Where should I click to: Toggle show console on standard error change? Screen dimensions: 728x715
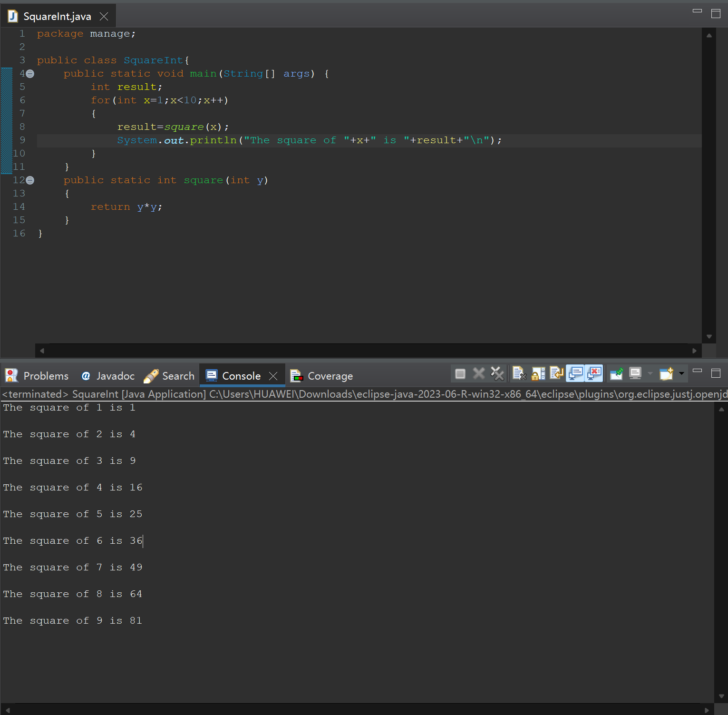coord(594,374)
